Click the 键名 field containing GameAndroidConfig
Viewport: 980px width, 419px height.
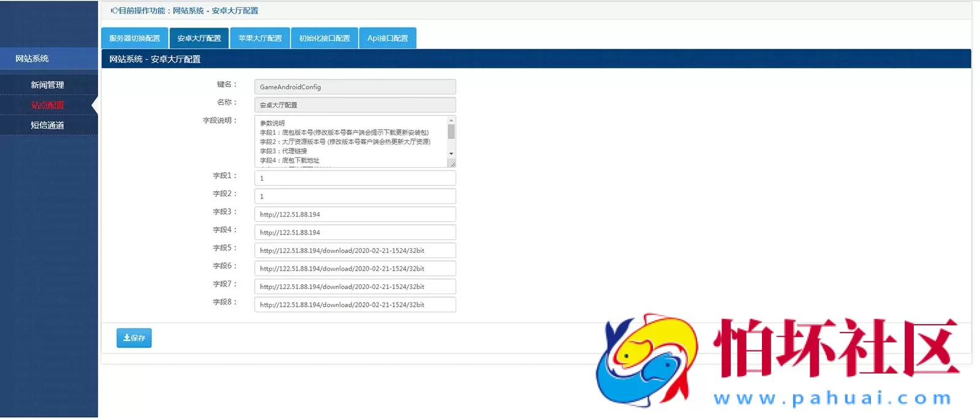tap(355, 87)
